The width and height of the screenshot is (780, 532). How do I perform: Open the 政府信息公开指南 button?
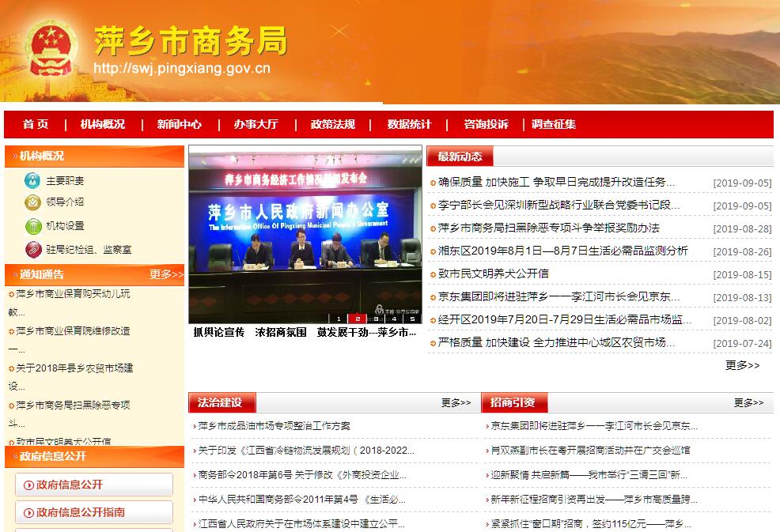pos(94,512)
